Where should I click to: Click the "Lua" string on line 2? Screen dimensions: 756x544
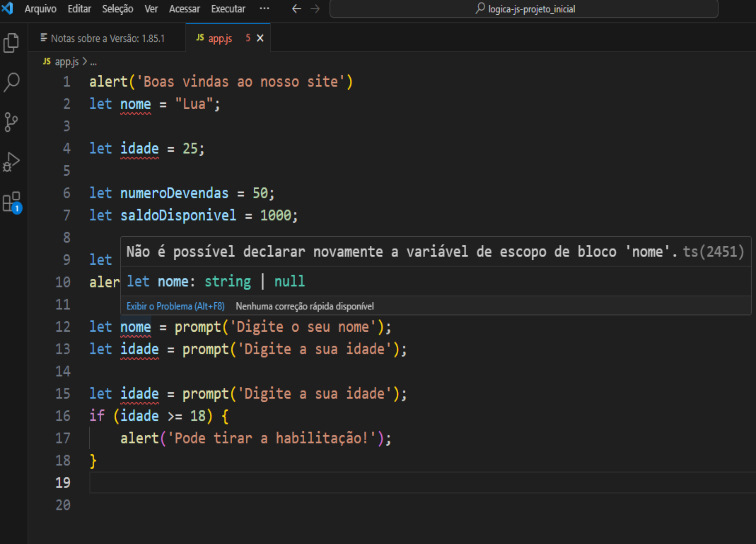pos(194,104)
